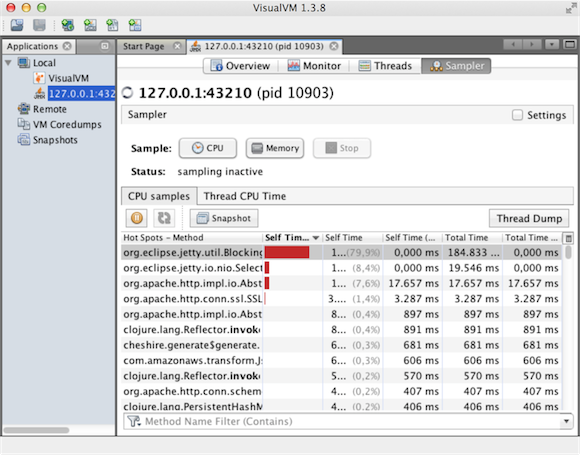Click the third green-plus toolbar icon
Viewport: 580px width, 455px height.
point(112,25)
